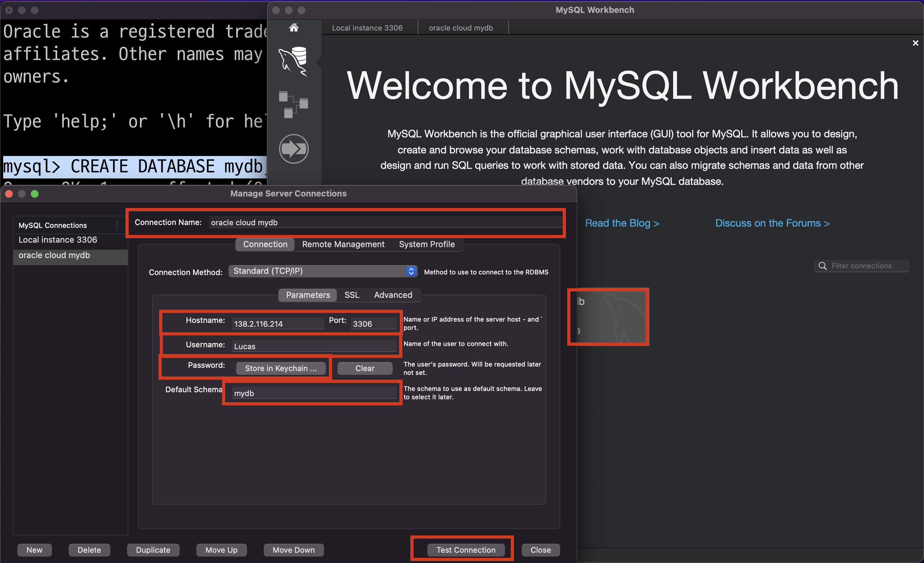Select the Connection tab
This screenshot has height=563, width=924.
pyautogui.click(x=265, y=245)
